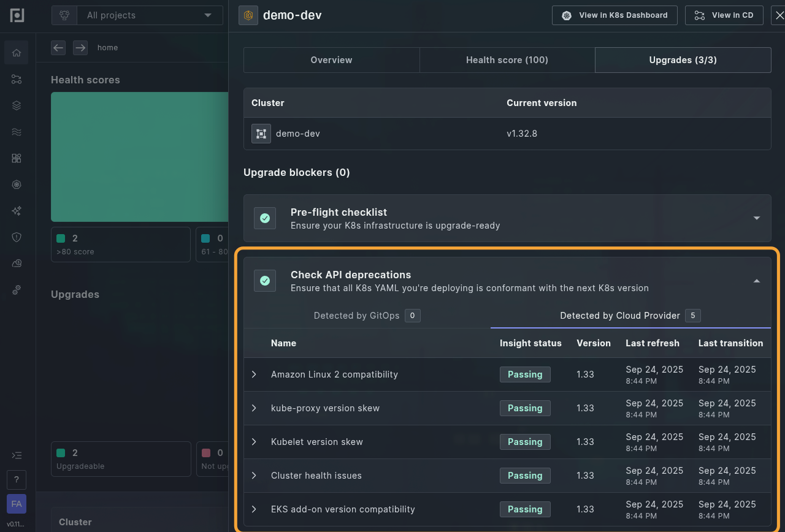Click the cloud cost sidebar icon
785x532 pixels.
point(17,264)
